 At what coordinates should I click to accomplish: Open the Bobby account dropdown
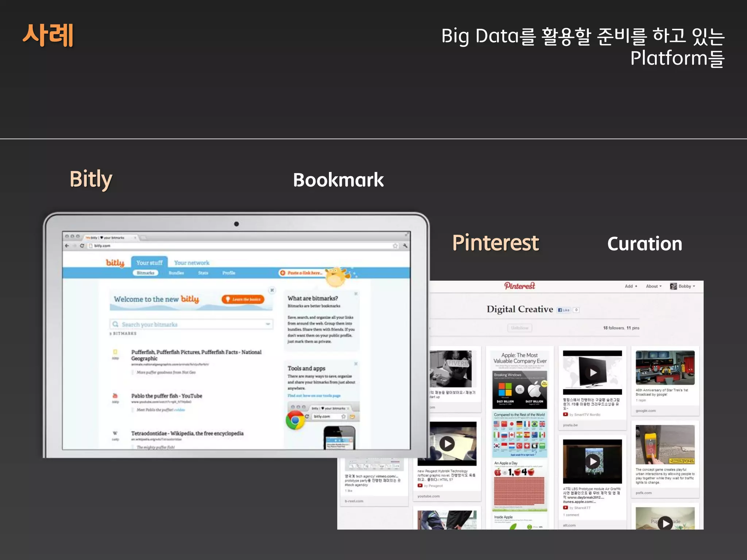pos(687,286)
